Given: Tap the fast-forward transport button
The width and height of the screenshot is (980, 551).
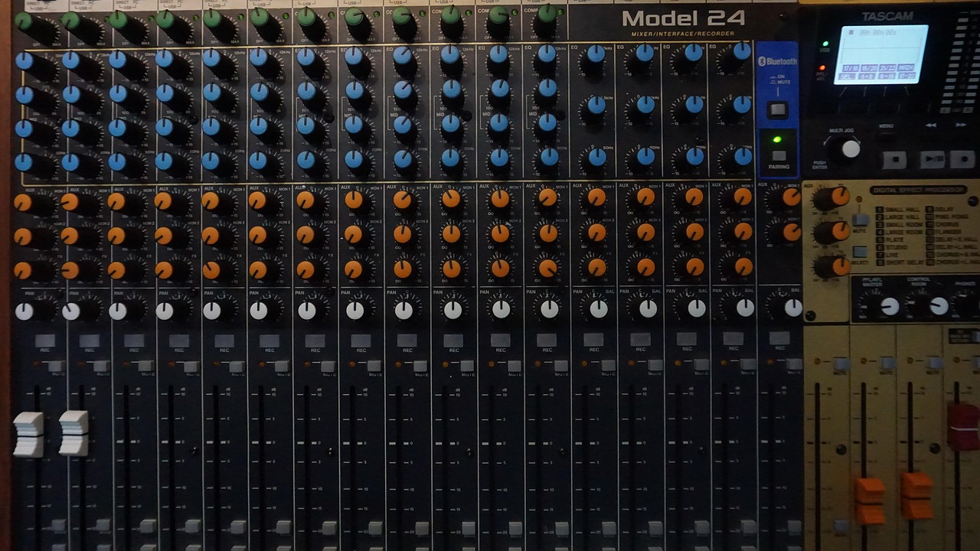Looking at the screenshot, I should click(961, 125).
